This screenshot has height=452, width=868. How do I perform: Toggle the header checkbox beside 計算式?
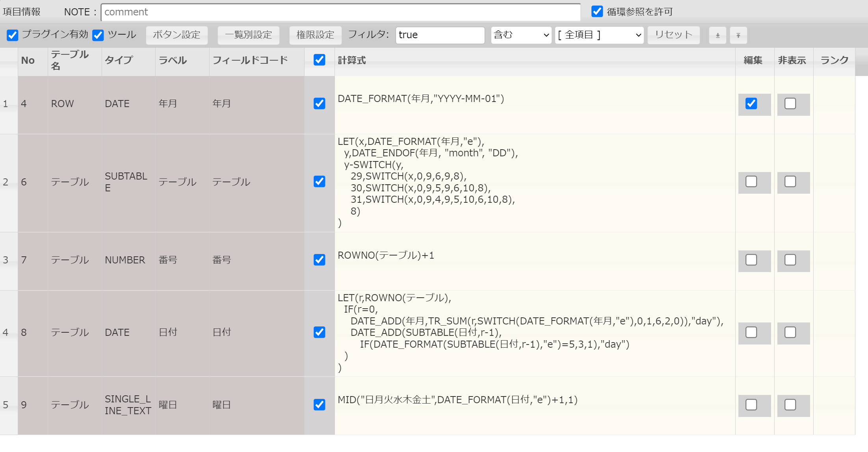(319, 60)
